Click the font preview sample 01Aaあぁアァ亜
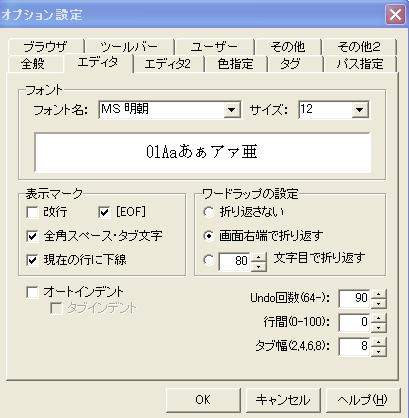The height and width of the screenshot is (418, 409). click(x=202, y=152)
